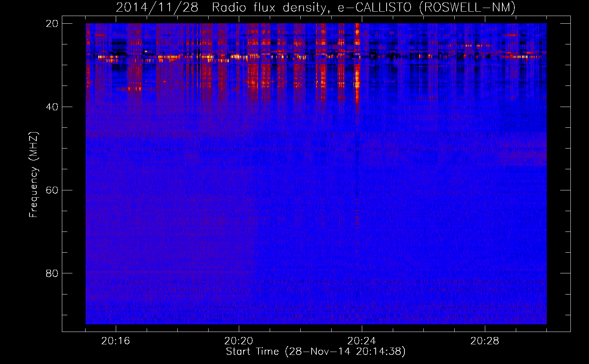The image size is (589, 364).
Task: Click the Start Time axis label
Action: (x=316, y=352)
